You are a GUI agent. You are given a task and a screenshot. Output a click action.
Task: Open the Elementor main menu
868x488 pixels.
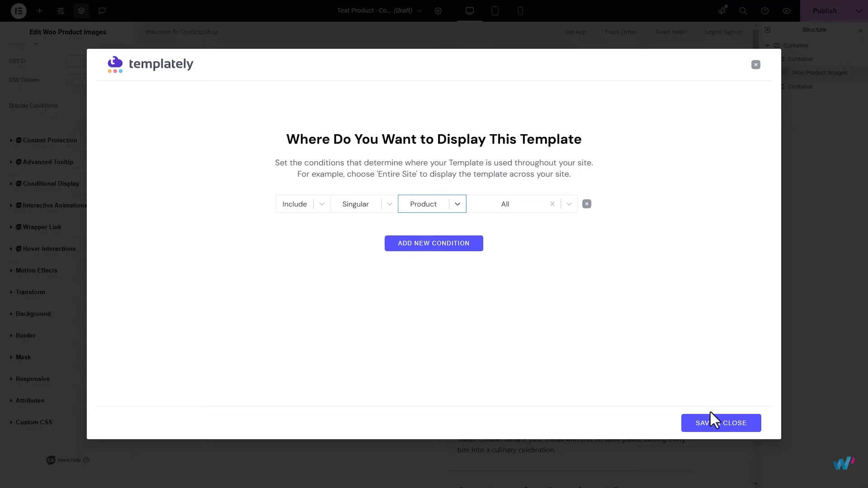tap(18, 11)
